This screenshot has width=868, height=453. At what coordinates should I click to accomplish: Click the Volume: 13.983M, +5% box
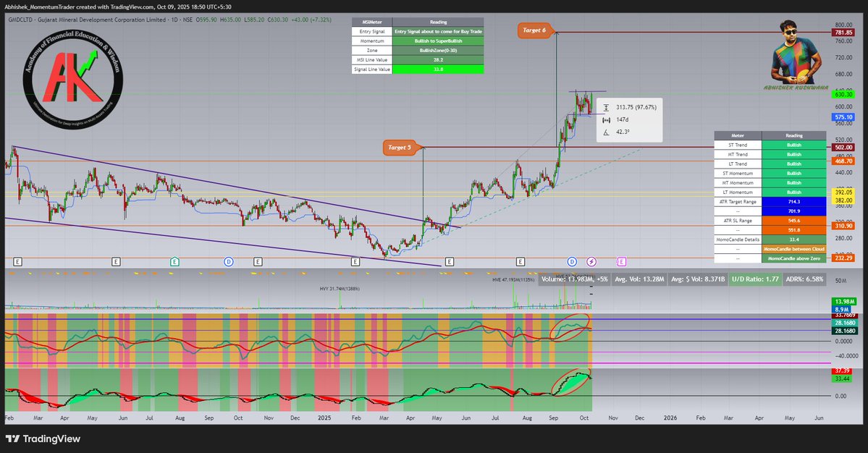[575, 279]
